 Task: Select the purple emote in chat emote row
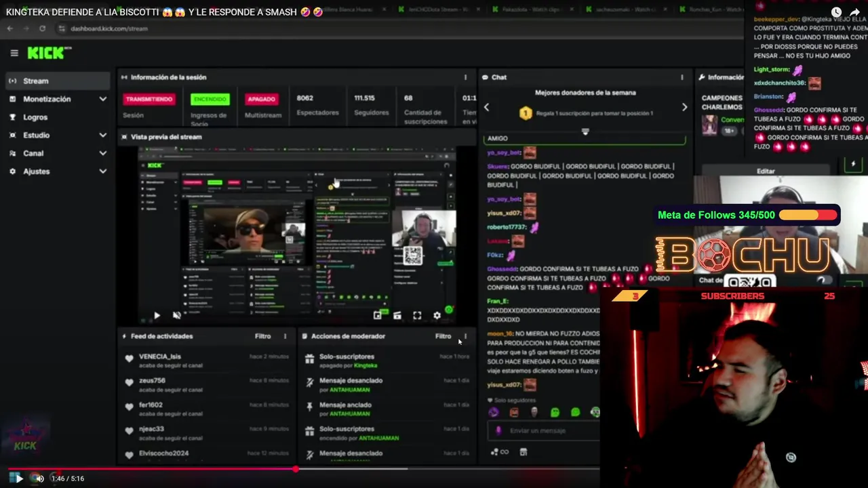(x=493, y=412)
